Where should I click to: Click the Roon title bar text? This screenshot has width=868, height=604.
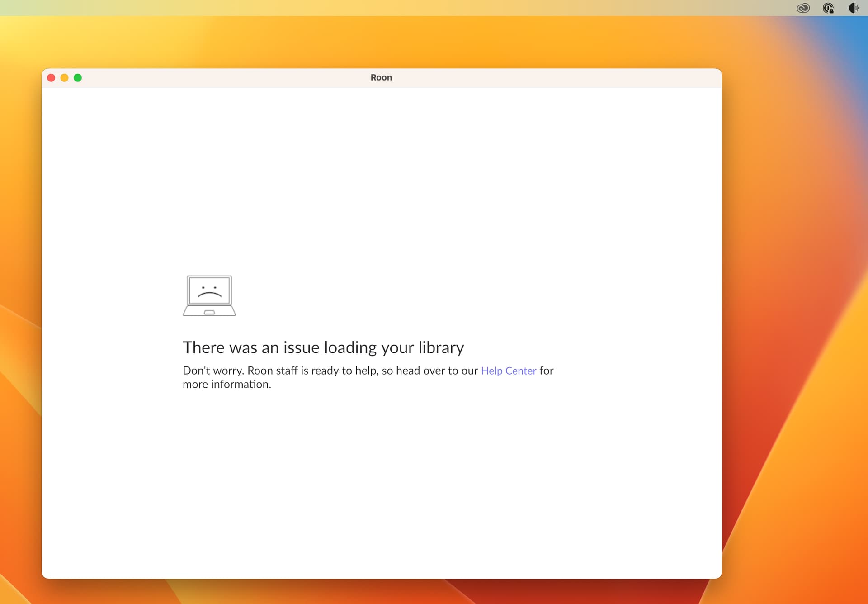(381, 77)
